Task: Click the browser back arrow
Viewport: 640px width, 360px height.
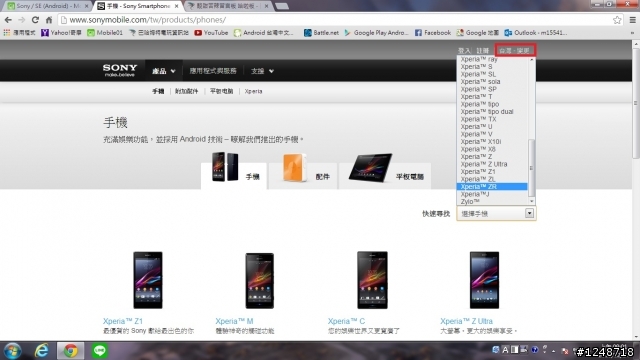Action: (8, 20)
